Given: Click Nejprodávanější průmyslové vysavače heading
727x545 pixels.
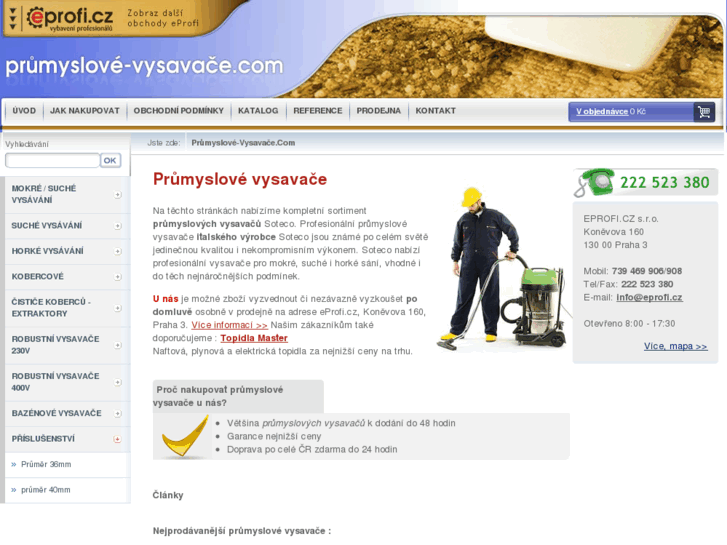Looking at the screenshot, I should click(x=242, y=531).
